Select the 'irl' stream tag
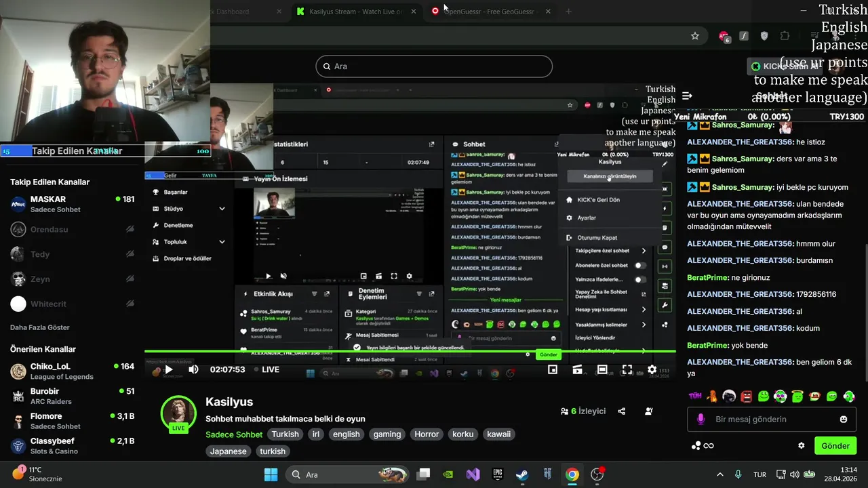Screen dimensions: 868x488 [315, 434]
